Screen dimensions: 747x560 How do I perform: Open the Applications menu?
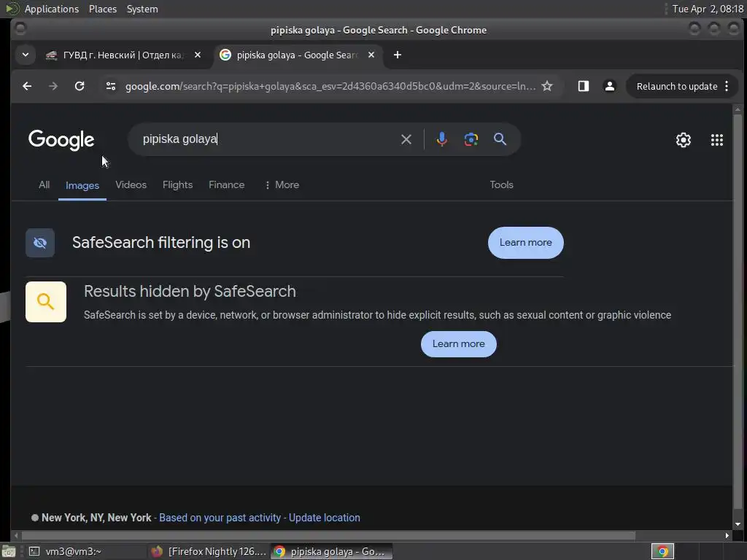52,9
